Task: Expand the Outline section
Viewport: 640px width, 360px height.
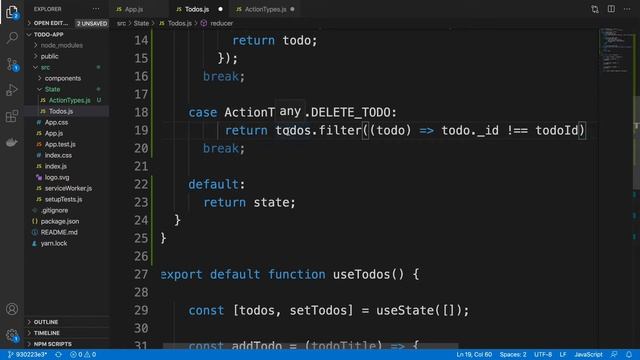Action: (x=46, y=322)
